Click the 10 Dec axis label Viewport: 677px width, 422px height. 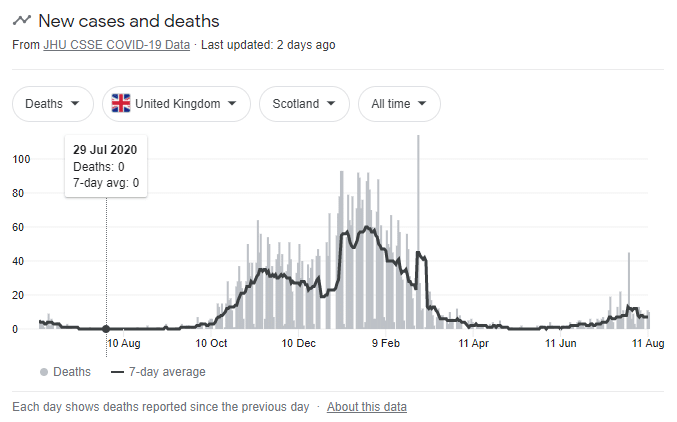(x=298, y=343)
